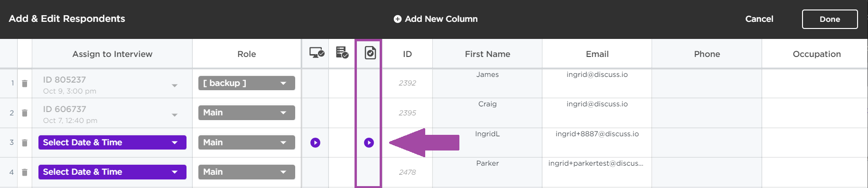Viewport: 868px width, 188px height.
Task: Click the Email column header
Action: click(597, 54)
